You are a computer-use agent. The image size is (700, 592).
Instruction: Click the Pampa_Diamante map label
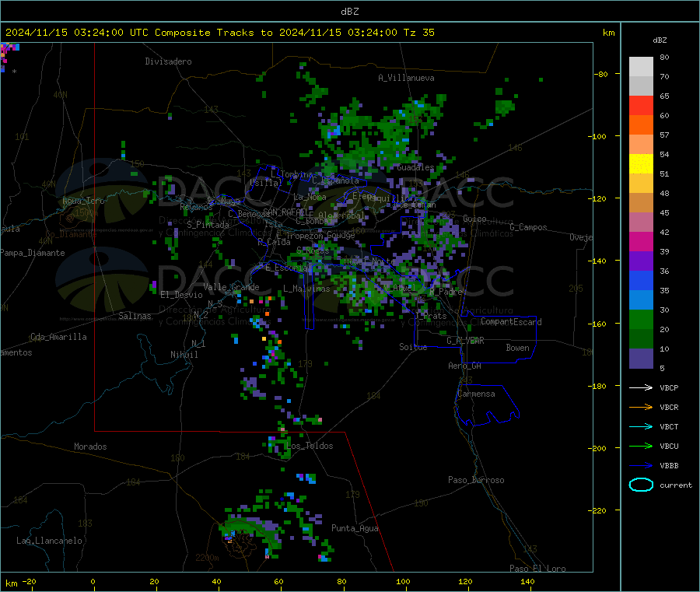coord(33,253)
